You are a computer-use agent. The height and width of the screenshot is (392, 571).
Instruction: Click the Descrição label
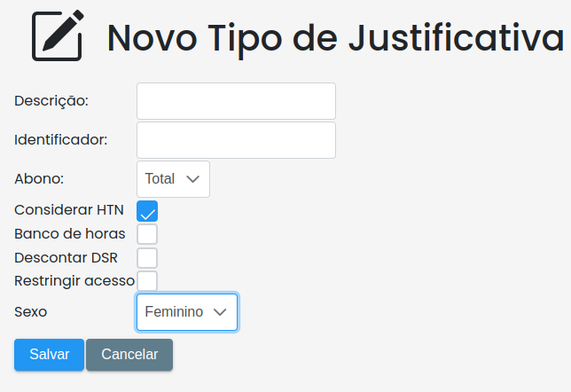point(51,101)
